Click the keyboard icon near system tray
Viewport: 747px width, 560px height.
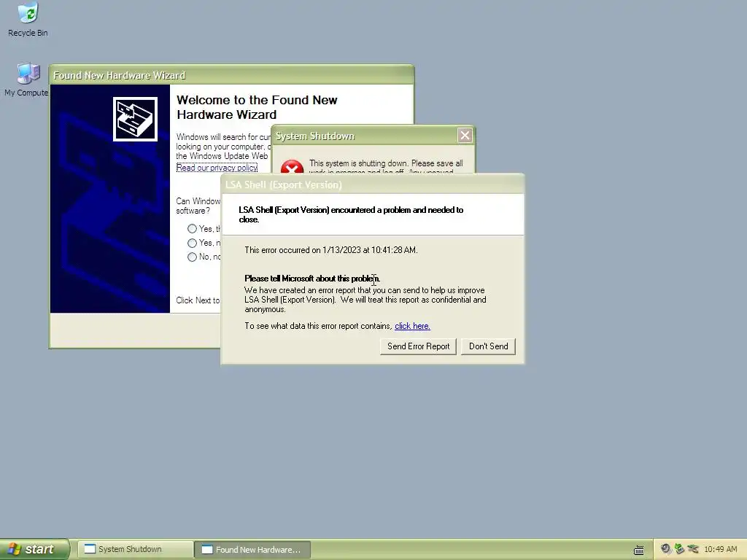click(x=639, y=550)
